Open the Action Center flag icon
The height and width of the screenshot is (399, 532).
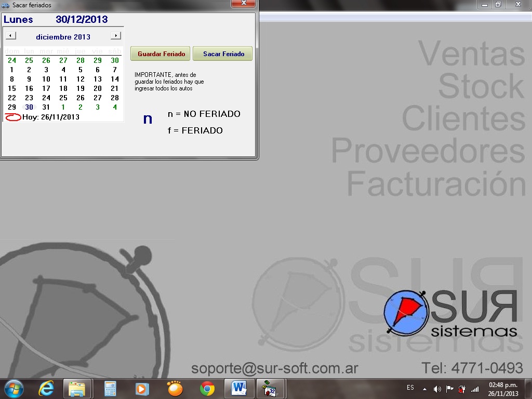[x=449, y=389]
